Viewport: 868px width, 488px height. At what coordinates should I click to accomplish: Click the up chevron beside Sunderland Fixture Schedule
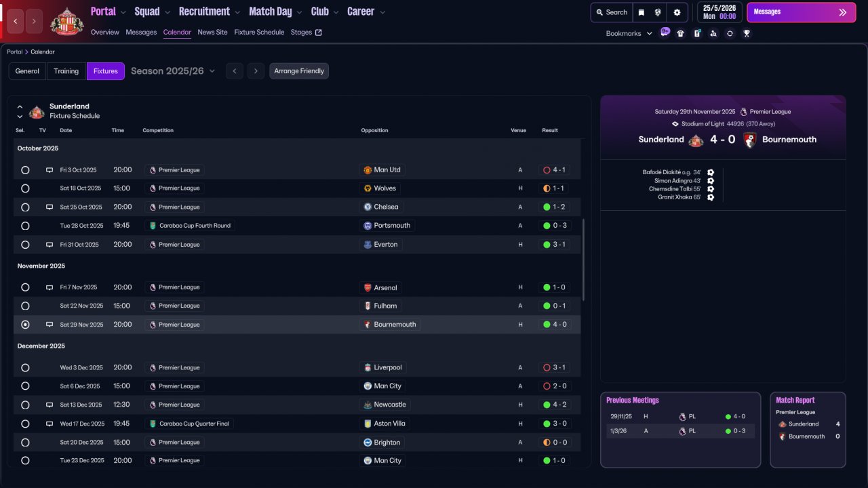(x=20, y=107)
